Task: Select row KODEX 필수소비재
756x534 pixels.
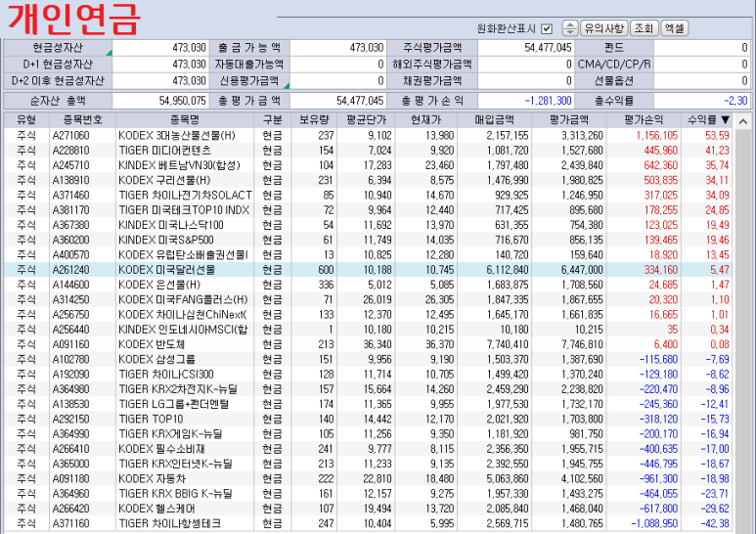Action: click(369, 449)
